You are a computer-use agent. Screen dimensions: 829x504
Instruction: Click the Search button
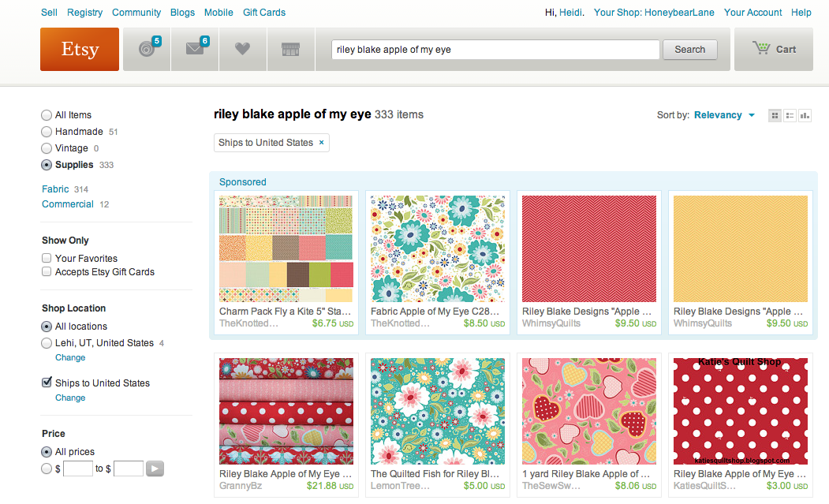689,50
